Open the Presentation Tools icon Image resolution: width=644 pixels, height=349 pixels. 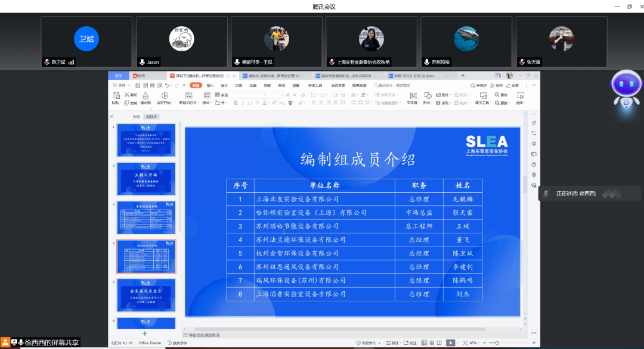click(483, 95)
